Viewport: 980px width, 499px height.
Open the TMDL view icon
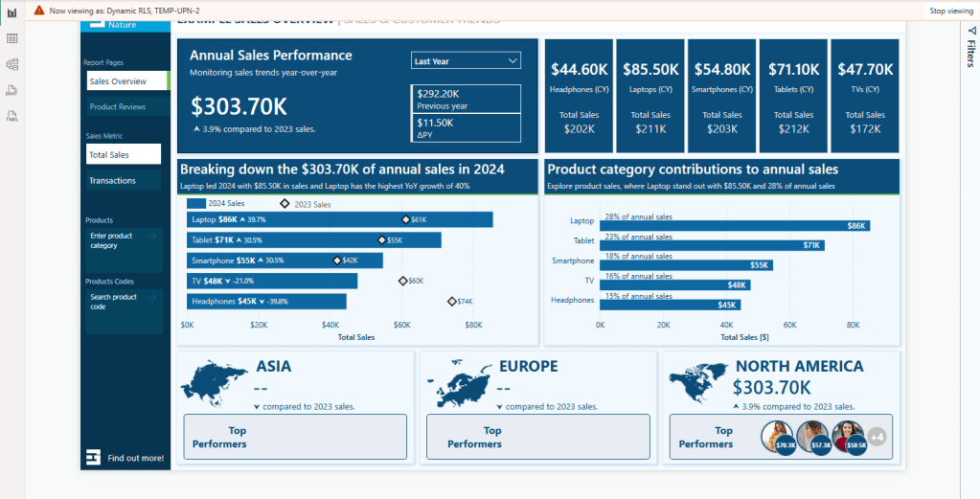(11, 116)
